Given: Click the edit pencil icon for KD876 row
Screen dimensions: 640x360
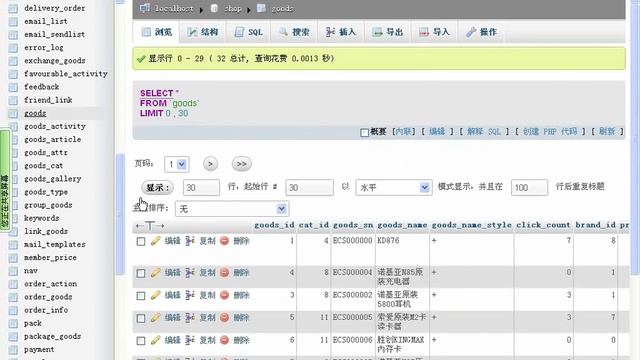Looking at the screenshot, I should (156, 241).
